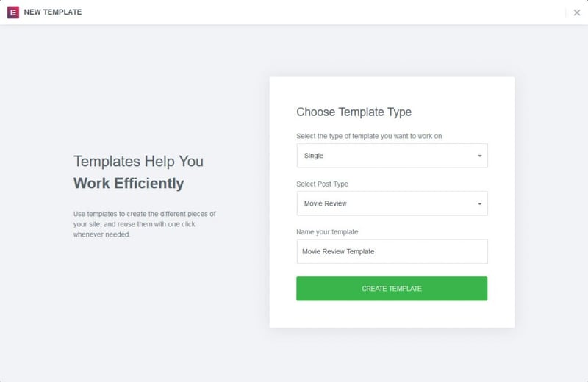Click the selected value Single
Image resolution: width=588 pixels, height=382 pixels.
[314, 156]
